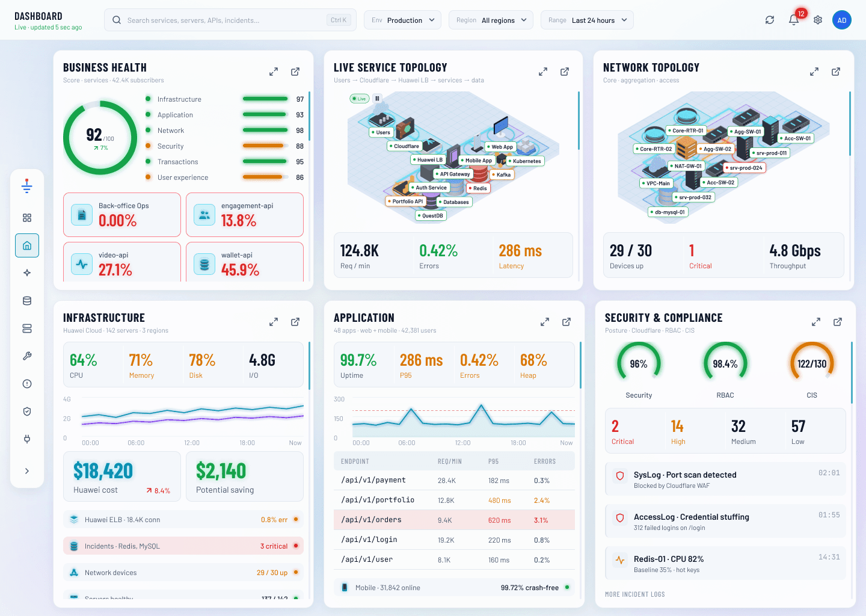Open the Back-office Ops card

[122, 215]
